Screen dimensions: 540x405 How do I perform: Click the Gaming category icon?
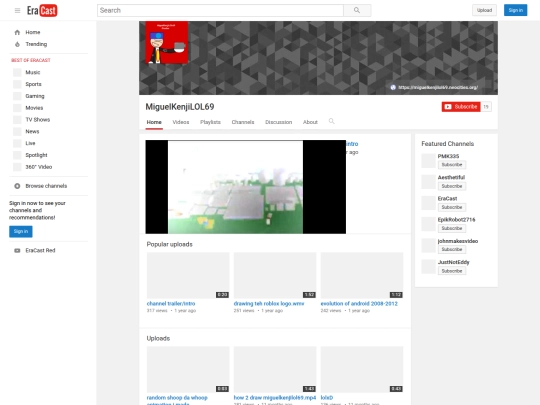click(x=17, y=96)
